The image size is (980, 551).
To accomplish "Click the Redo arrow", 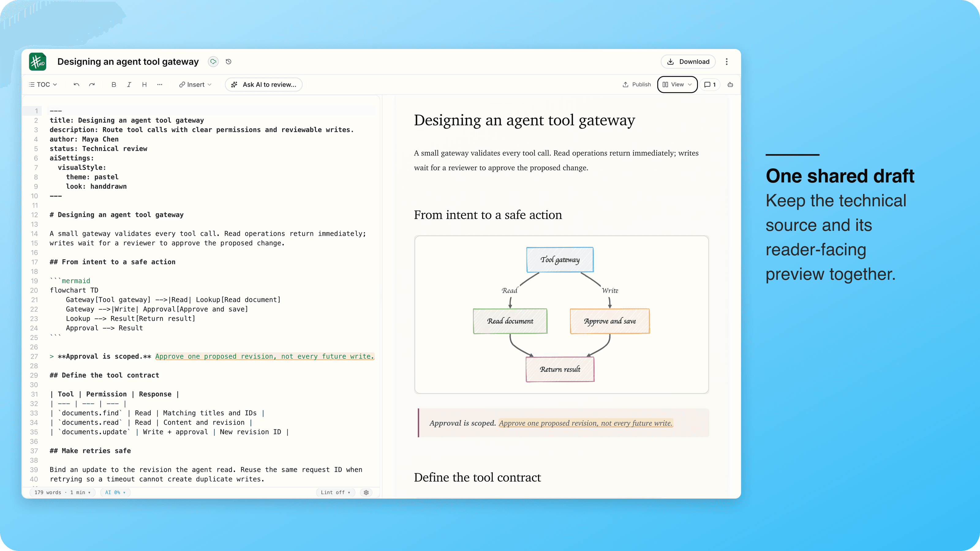I will (92, 84).
